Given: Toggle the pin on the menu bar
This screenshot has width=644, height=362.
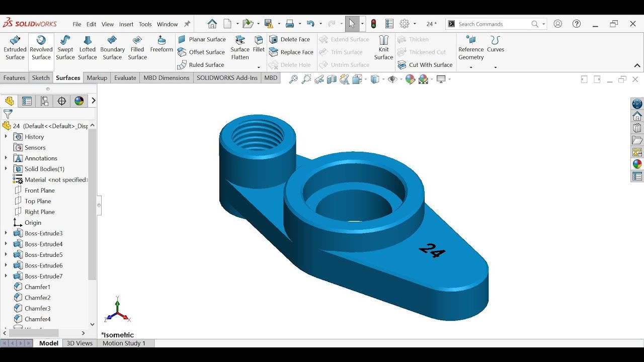Looking at the screenshot, I should [x=187, y=24].
